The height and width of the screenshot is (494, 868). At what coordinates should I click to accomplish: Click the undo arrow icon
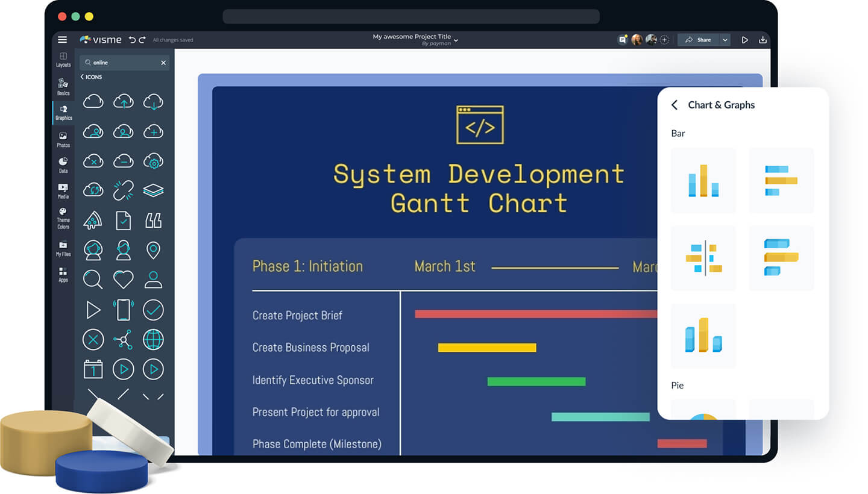(x=133, y=40)
